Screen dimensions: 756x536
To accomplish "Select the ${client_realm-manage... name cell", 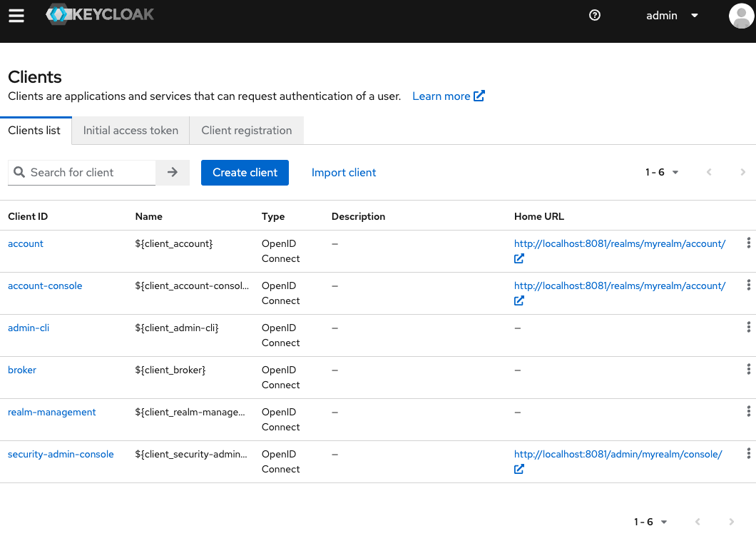I will [x=190, y=412].
